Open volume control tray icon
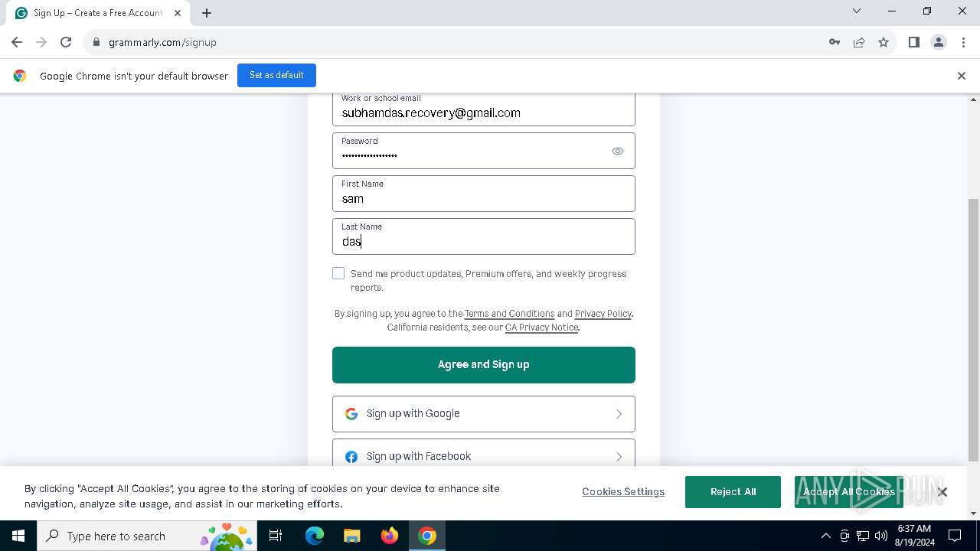The image size is (980, 551). (x=881, y=536)
